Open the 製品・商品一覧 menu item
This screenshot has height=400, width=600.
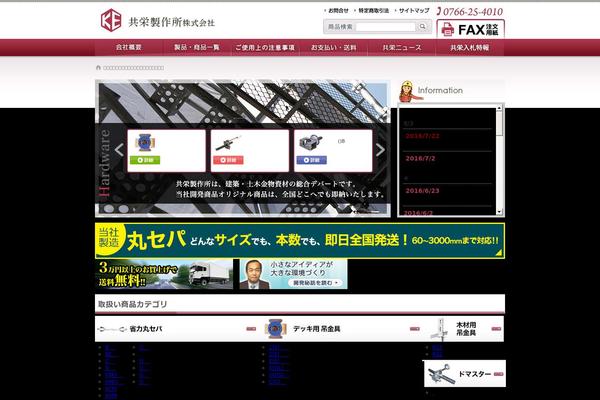pos(197,47)
